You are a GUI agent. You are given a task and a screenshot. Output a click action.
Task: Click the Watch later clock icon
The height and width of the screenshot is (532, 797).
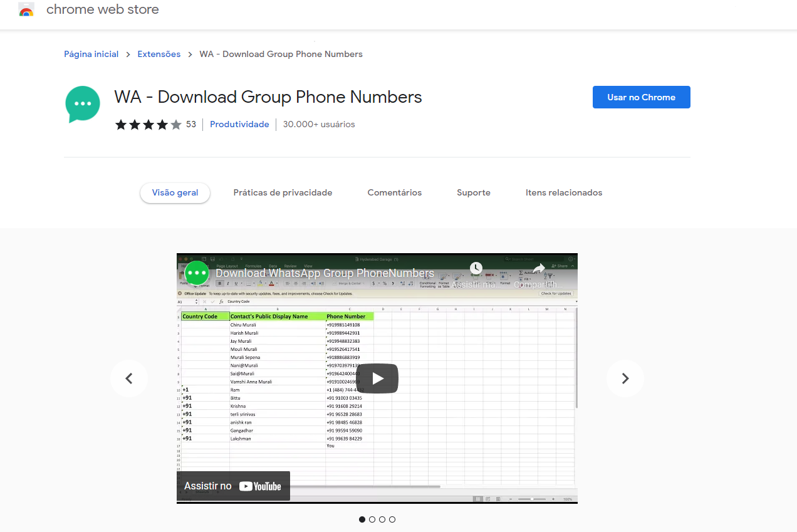click(476, 268)
